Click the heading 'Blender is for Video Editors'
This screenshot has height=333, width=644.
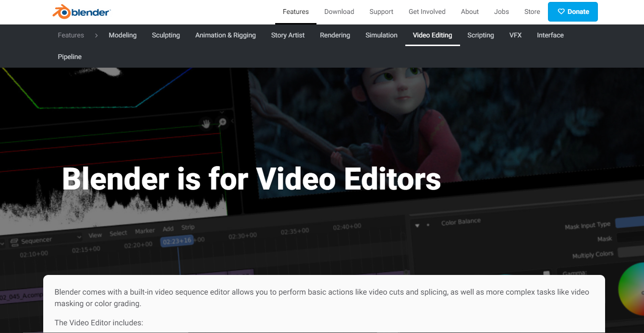pos(251,179)
